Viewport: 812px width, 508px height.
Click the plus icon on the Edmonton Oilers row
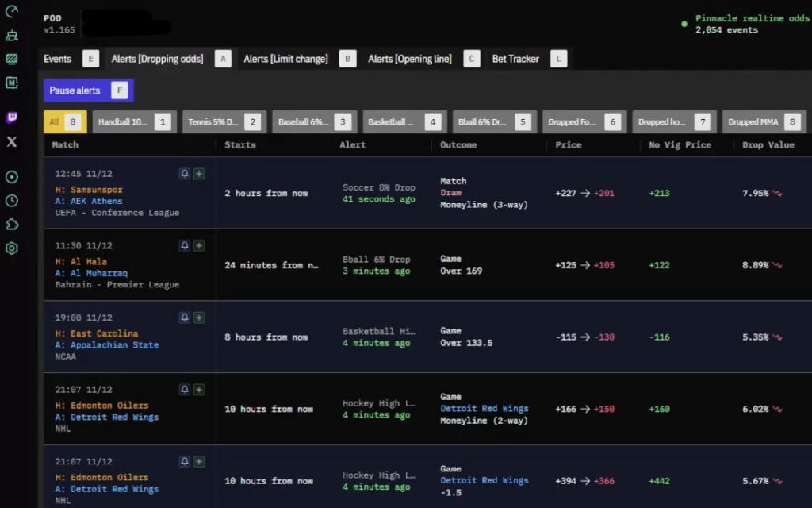tap(200, 390)
